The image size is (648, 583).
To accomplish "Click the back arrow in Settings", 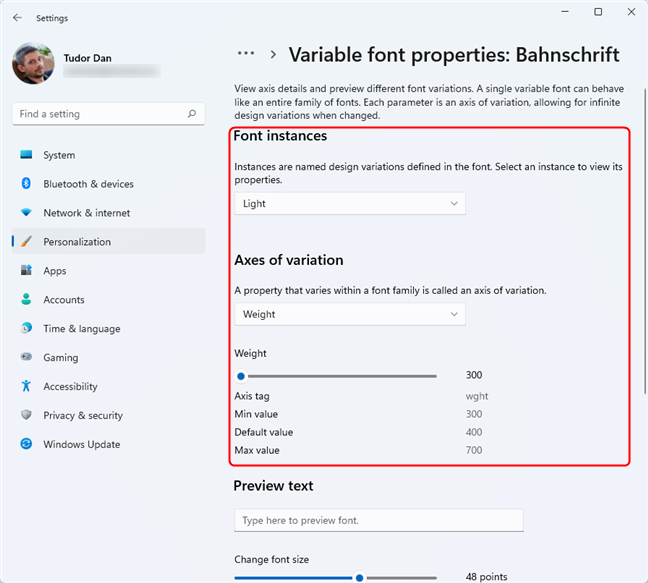I will (17, 17).
